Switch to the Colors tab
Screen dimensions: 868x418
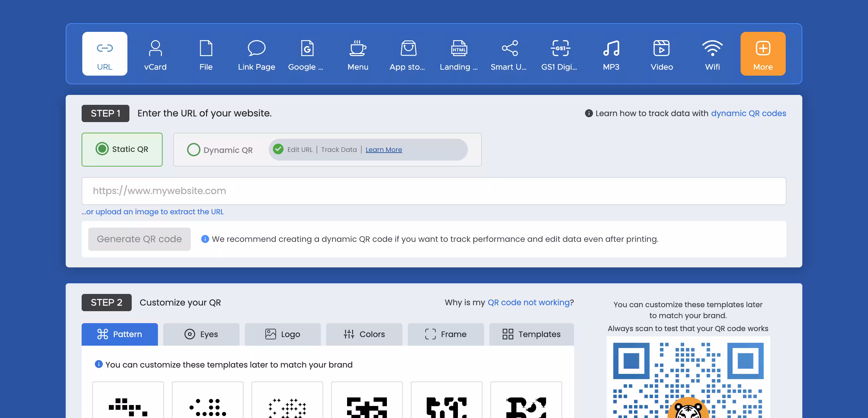coord(364,334)
